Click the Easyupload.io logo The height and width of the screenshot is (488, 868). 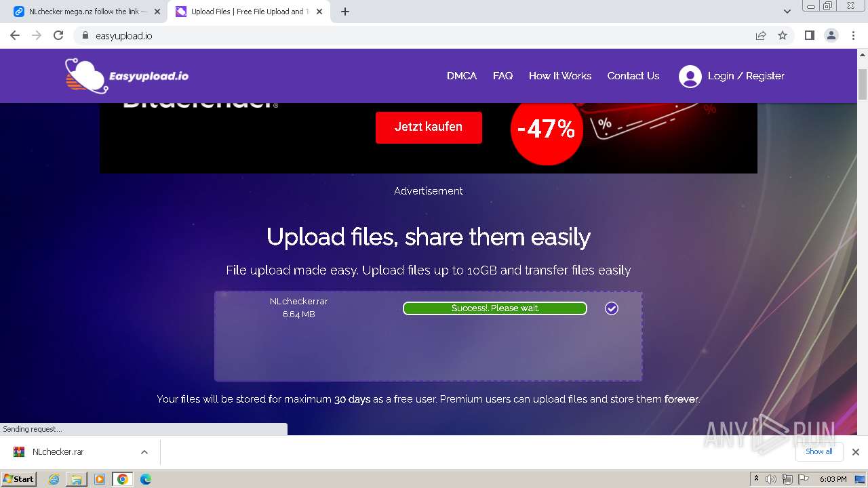pos(127,75)
